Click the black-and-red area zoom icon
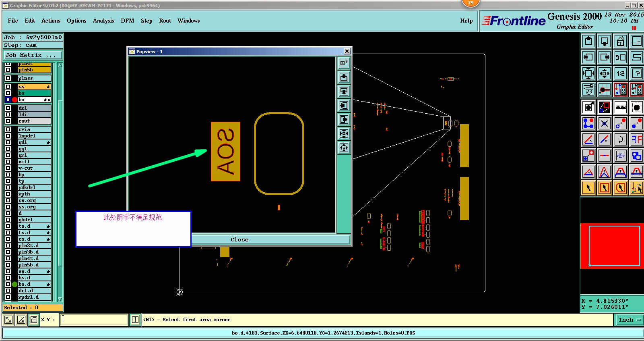This screenshot has height=341, width=644. (x=605, y=107)
